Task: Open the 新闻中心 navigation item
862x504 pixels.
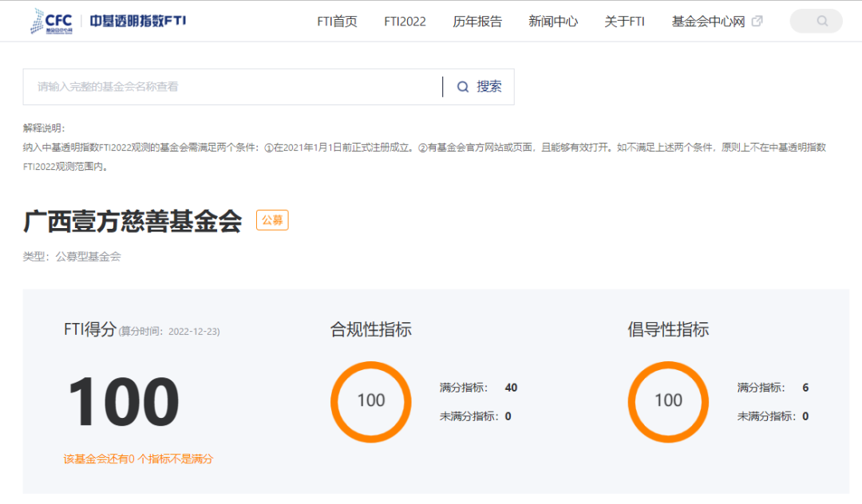Action: (553, 22)
